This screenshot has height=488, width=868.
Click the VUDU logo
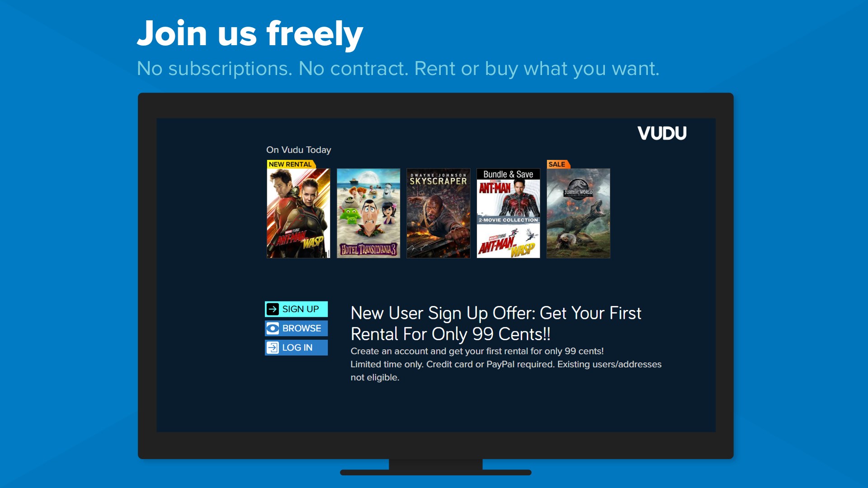point(662,133)
